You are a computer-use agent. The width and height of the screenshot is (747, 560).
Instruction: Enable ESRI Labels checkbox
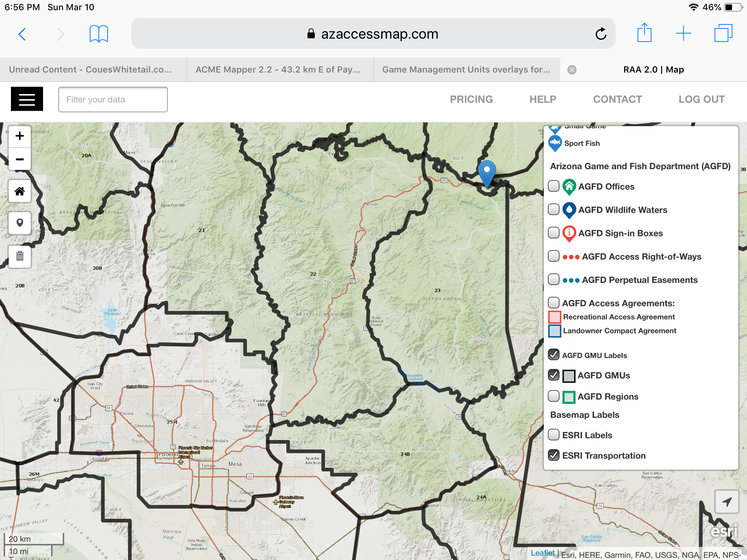554,435
